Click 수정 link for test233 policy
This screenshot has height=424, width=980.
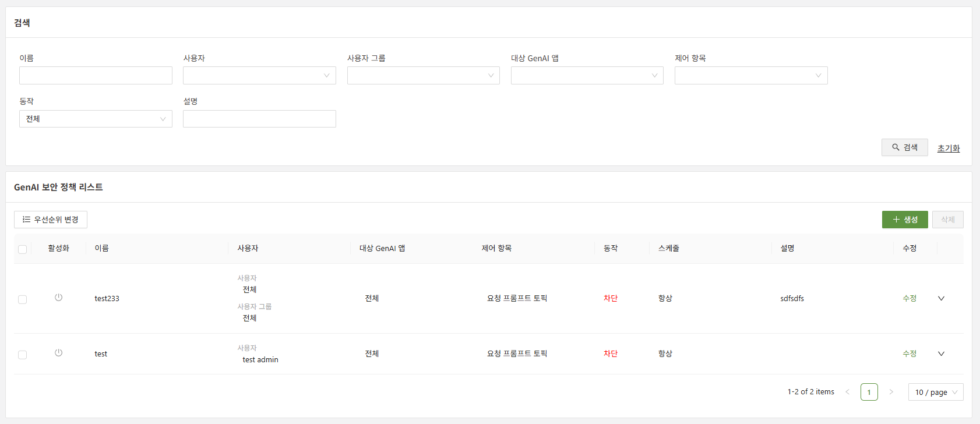coord(909,298)
